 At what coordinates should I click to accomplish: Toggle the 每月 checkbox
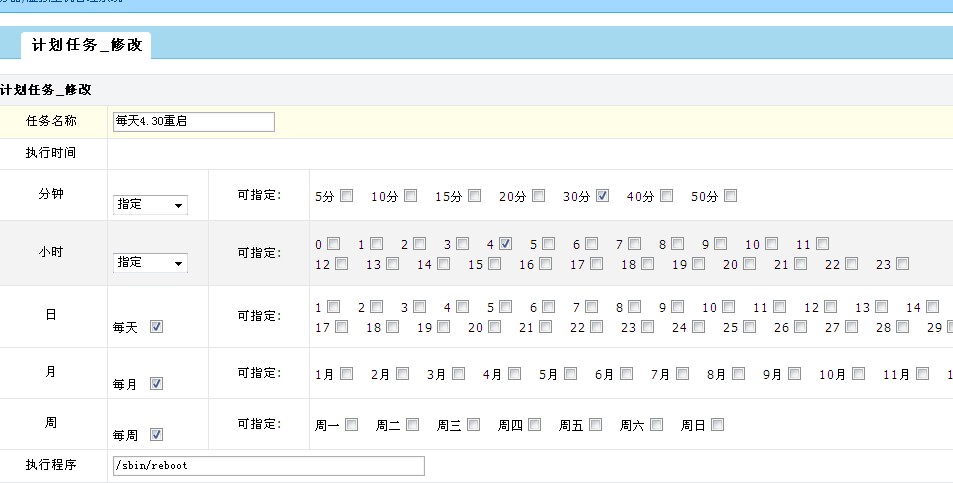(156, 383)
